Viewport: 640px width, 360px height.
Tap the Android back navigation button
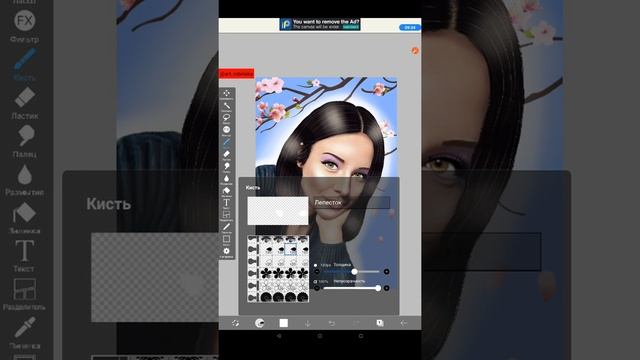point(279,336)
